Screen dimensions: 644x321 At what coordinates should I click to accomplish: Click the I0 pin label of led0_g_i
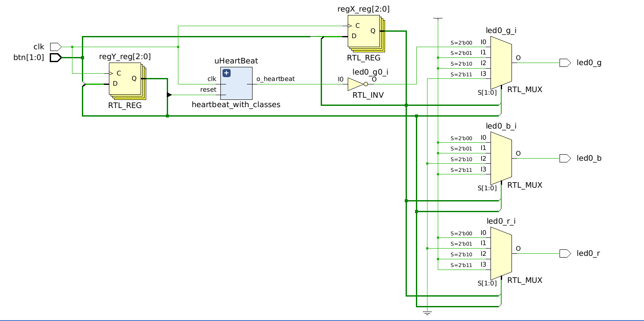click(x=484, y=42)
